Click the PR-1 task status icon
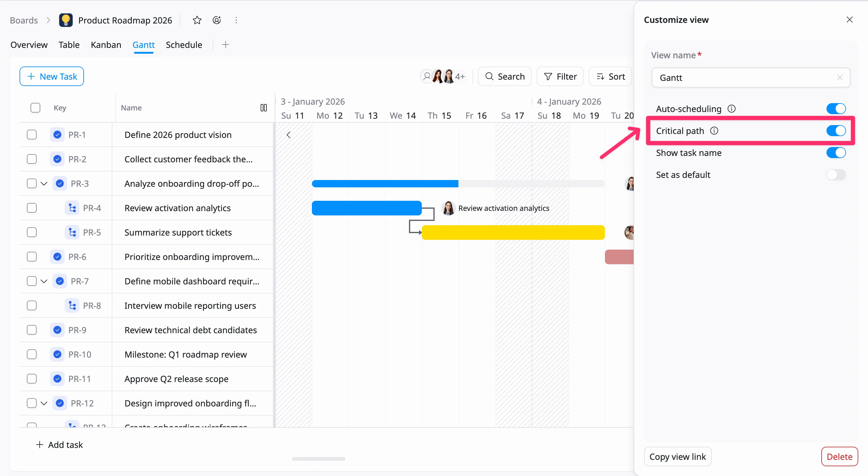 click(x=57, y=135)
